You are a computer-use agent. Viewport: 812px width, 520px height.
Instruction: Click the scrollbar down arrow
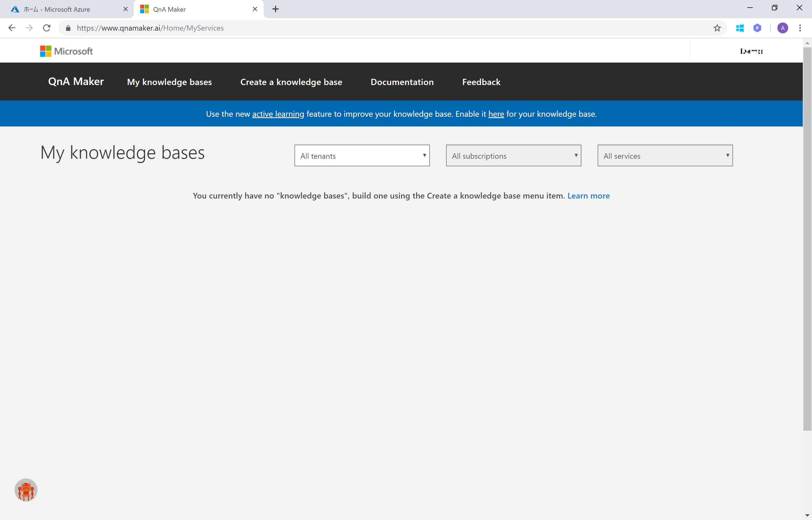click(x=807, y=516)
